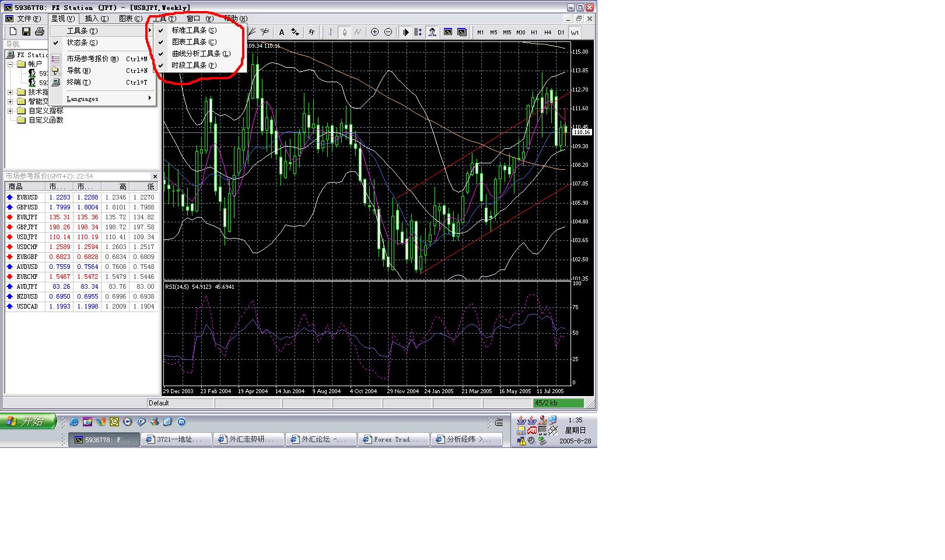Open new chart window icon
The height and width of the screenshot is (560, 945).
point(448,32)
